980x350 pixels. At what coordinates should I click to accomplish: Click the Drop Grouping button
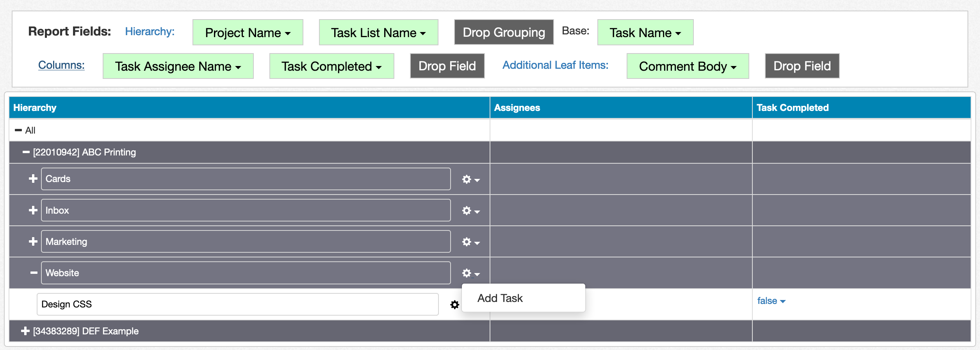coord(503,32)
